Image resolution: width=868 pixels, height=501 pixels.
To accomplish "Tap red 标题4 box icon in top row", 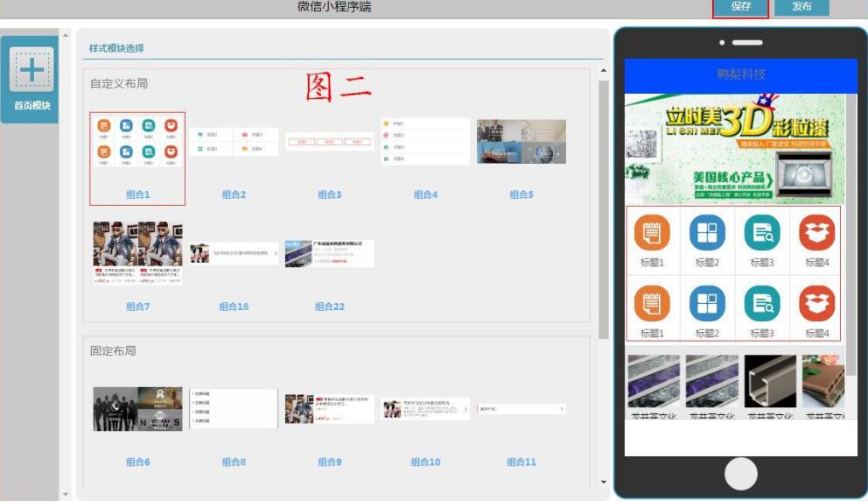I will [x=816, y=232].
